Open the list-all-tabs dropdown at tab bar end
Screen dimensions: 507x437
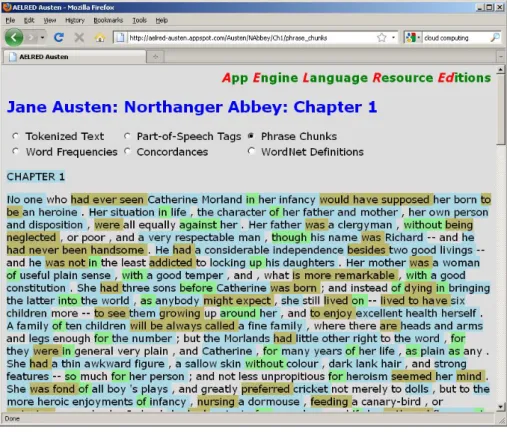click(501, 57)
